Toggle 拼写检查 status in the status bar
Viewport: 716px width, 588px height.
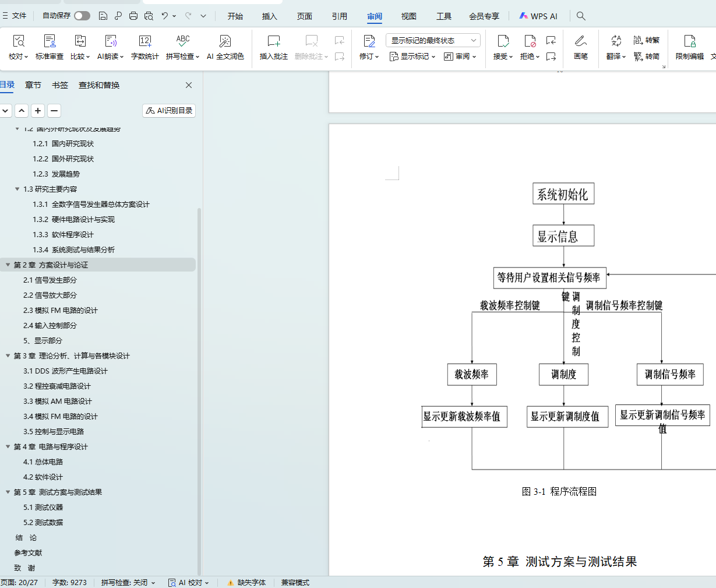[128, 582]
